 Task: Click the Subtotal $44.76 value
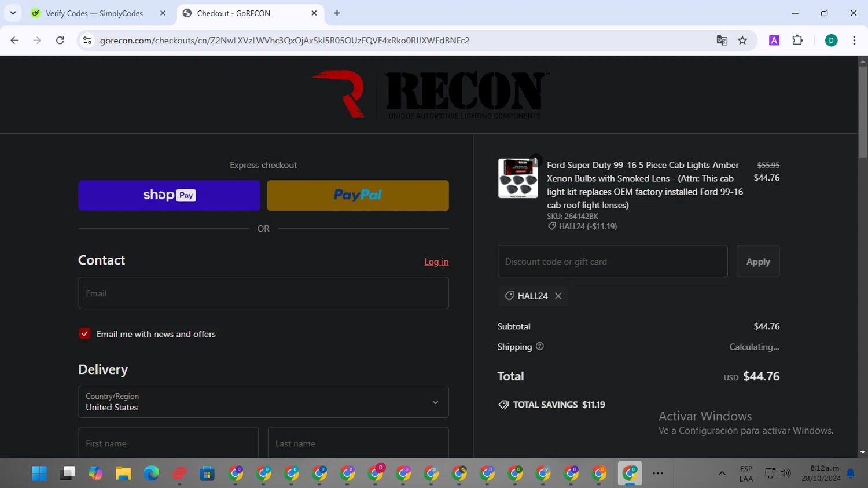(x=766, y=326)
